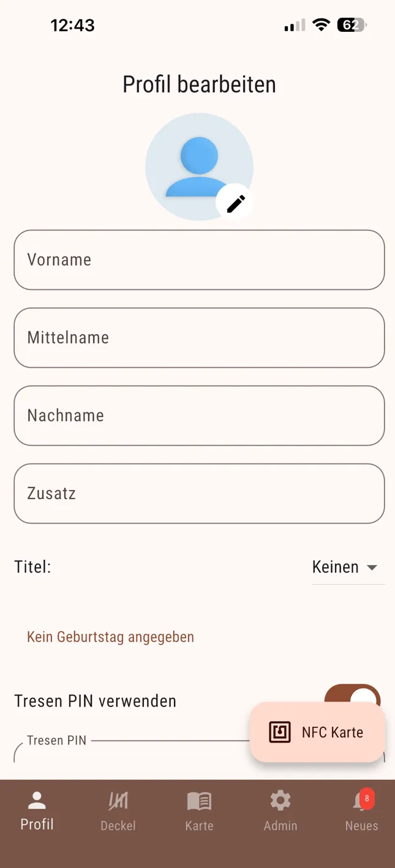Click the battery indicator in the status bar

(349, 26)
